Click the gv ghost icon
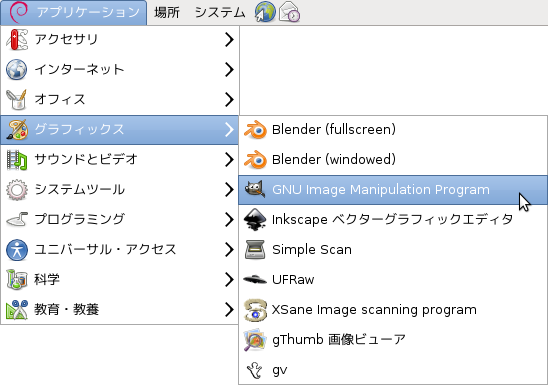Image resolution: width=548 pixels, height=385 pixels. tap(254, 370)
